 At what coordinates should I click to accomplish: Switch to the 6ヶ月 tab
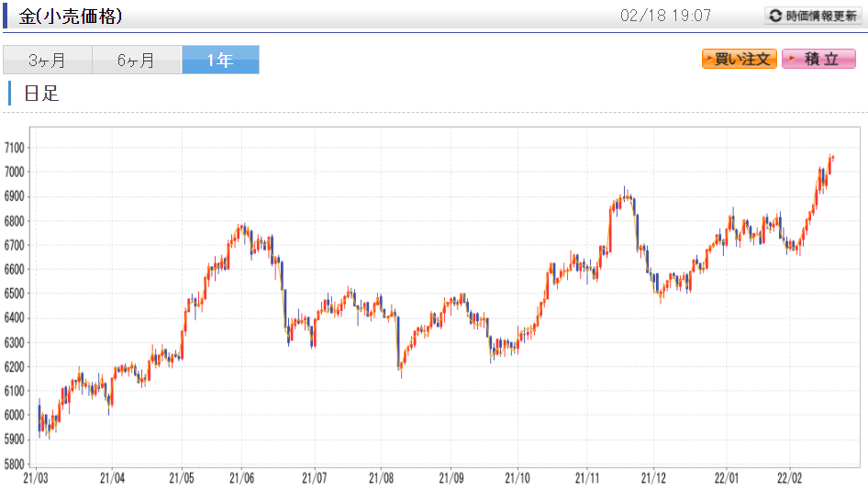click(137, 60)
